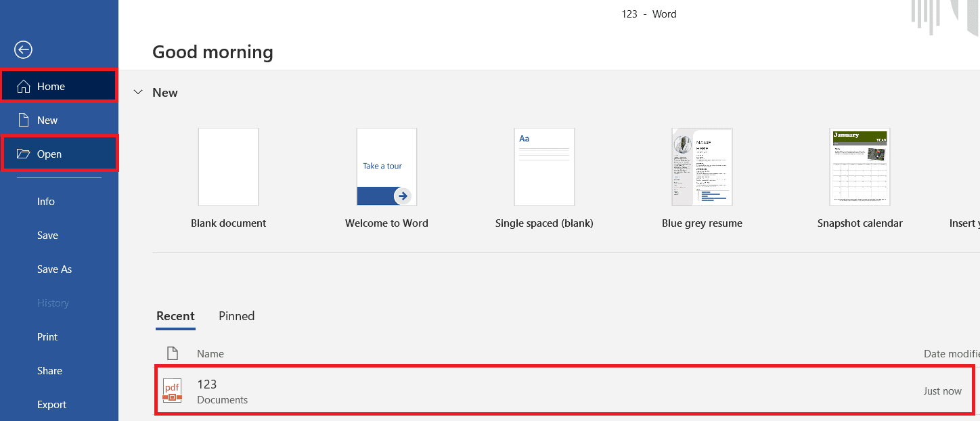Open the Print page
This screenshot has width=980, height=421.
pyautogui.click(x=47, y=337)
